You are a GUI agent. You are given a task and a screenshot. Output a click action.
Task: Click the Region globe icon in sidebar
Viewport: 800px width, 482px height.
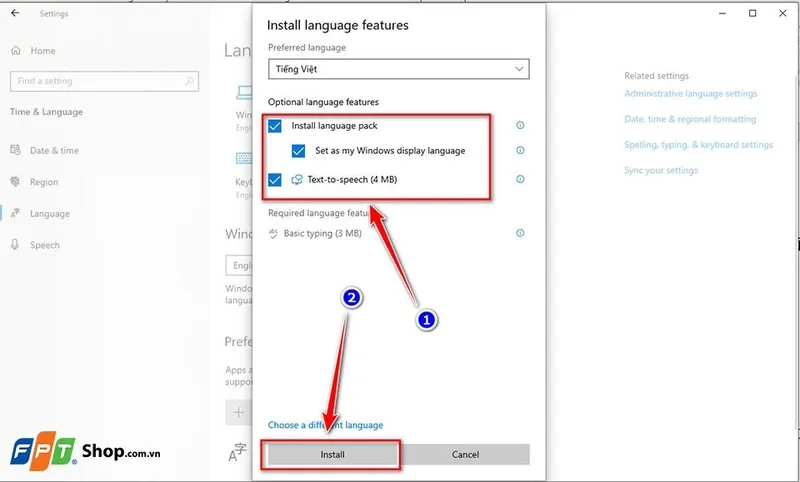coord(15,183)
